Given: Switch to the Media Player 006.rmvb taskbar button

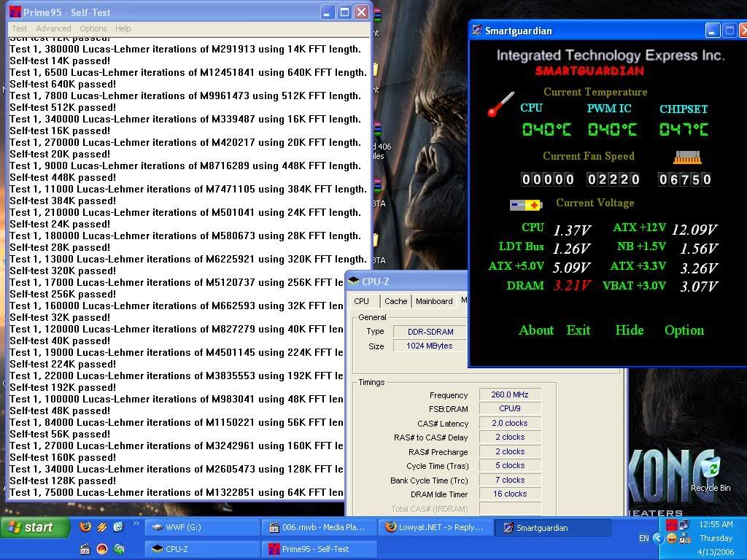Looking at the screenshot, I should point(319,527).
